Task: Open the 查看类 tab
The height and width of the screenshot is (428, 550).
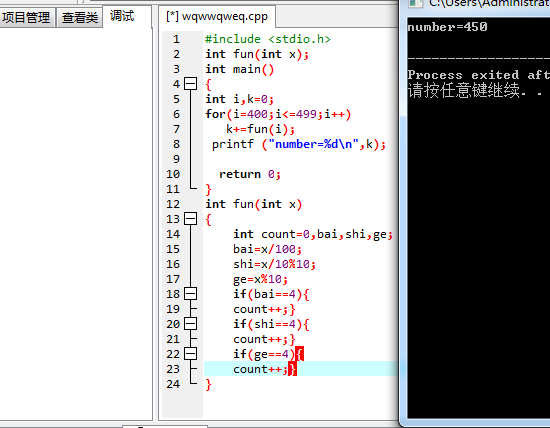Action: [80, 18]
